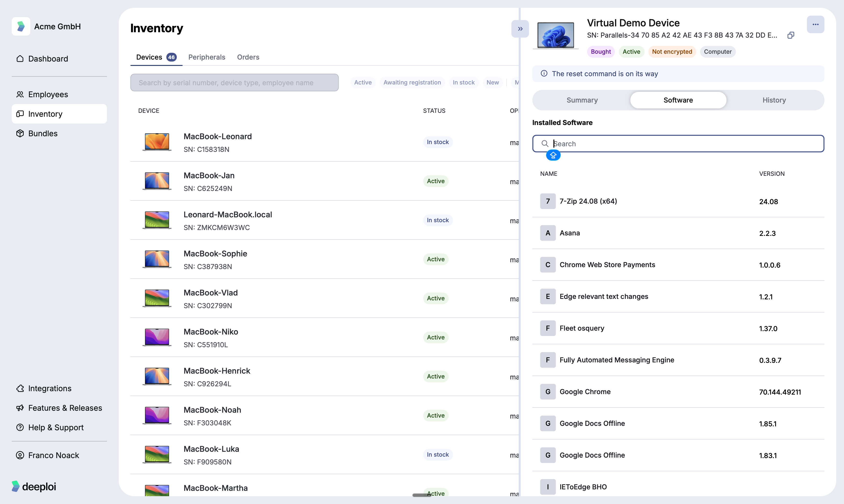This screenshot has width=844, height=504.
Task: Open Employees from the sidebar
Action: point(48,94)
